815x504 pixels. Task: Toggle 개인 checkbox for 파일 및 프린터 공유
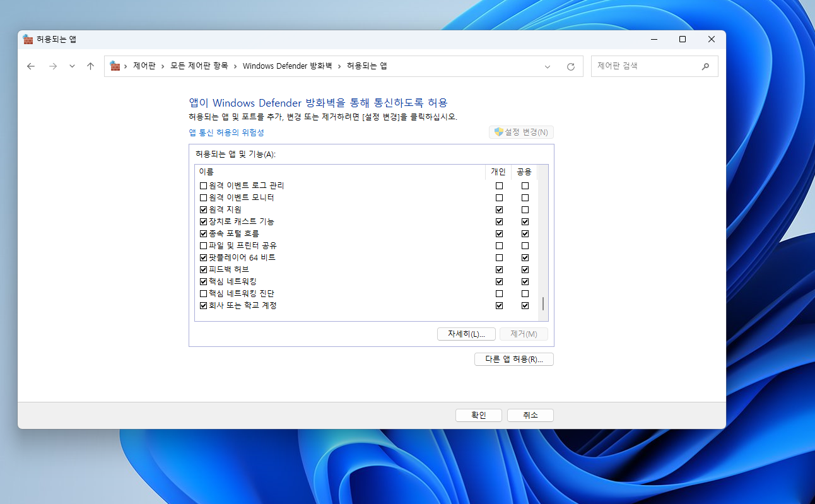[500, 245]
